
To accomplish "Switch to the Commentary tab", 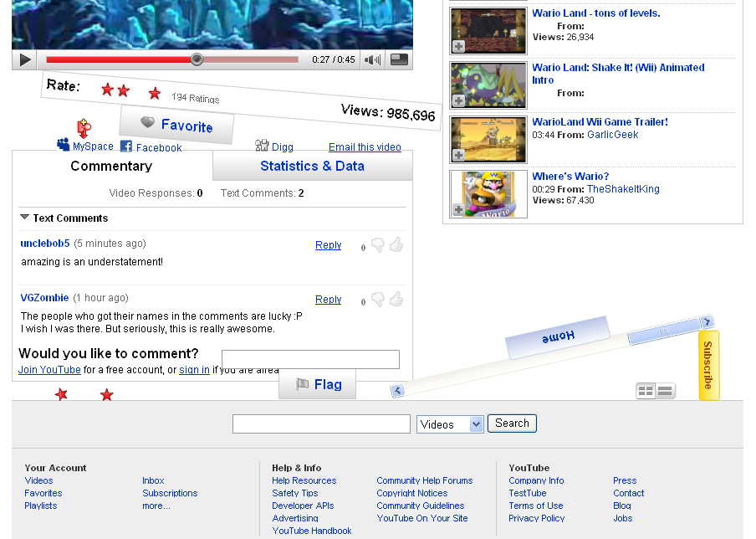I will [111, 166].
